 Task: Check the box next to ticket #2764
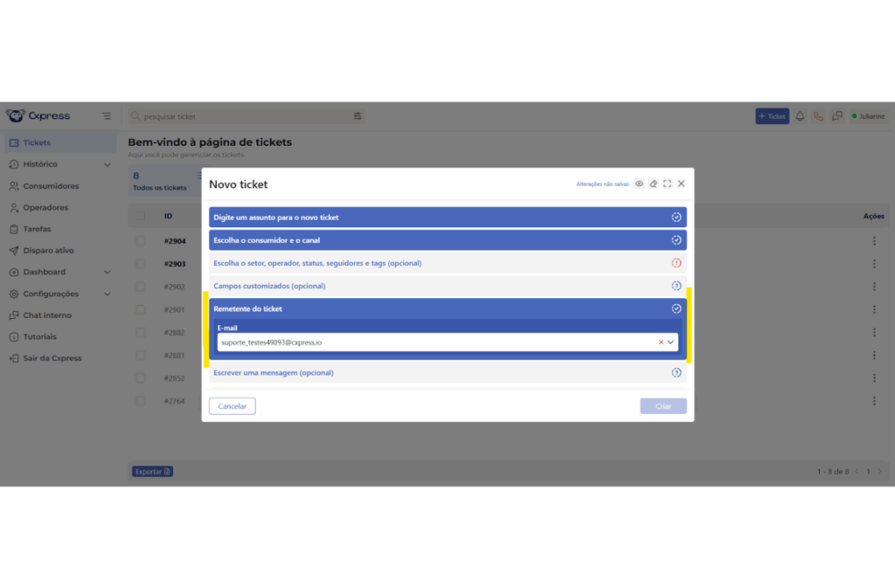click(141, 401)
